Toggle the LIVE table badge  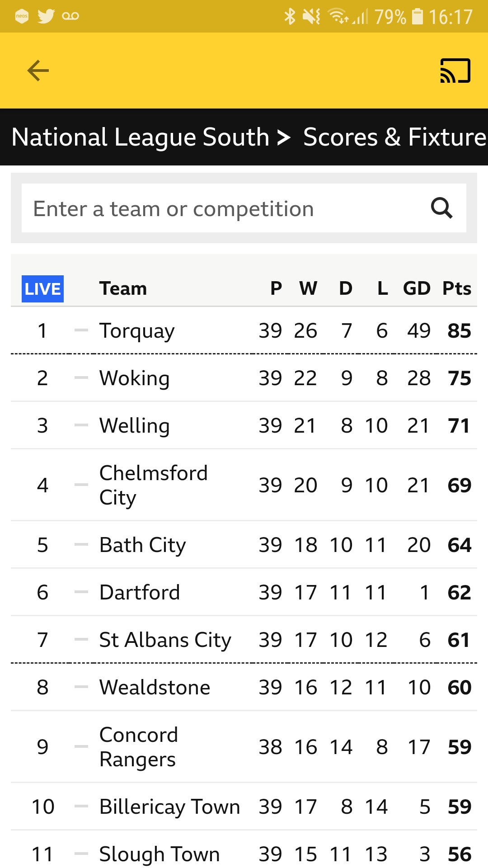[x=42, y=288]
